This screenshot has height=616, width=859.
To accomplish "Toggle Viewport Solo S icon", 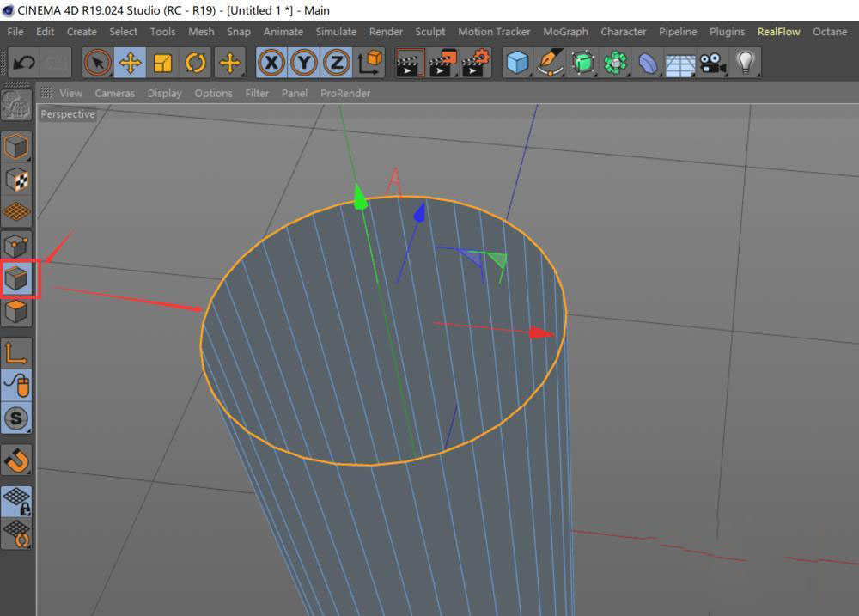I will (15, 418).
